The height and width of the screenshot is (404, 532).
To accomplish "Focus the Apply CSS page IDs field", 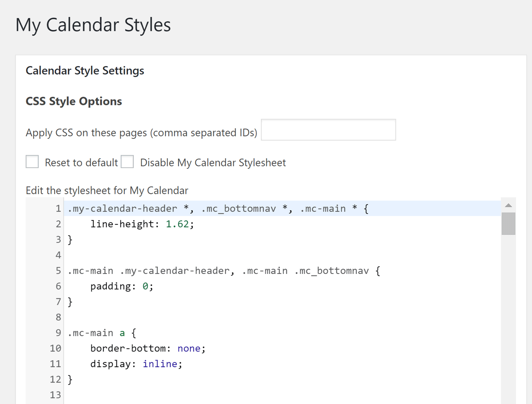I will 329,130.
